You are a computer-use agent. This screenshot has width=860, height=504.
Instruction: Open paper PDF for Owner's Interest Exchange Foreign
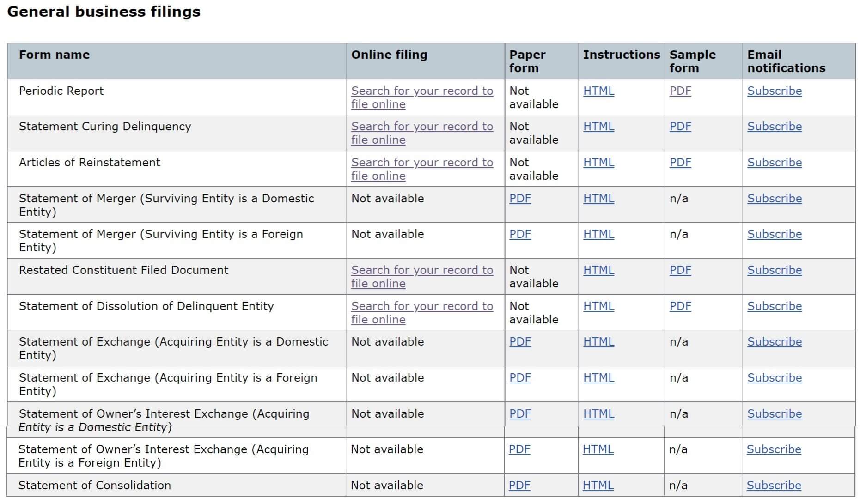coord(519,449)
